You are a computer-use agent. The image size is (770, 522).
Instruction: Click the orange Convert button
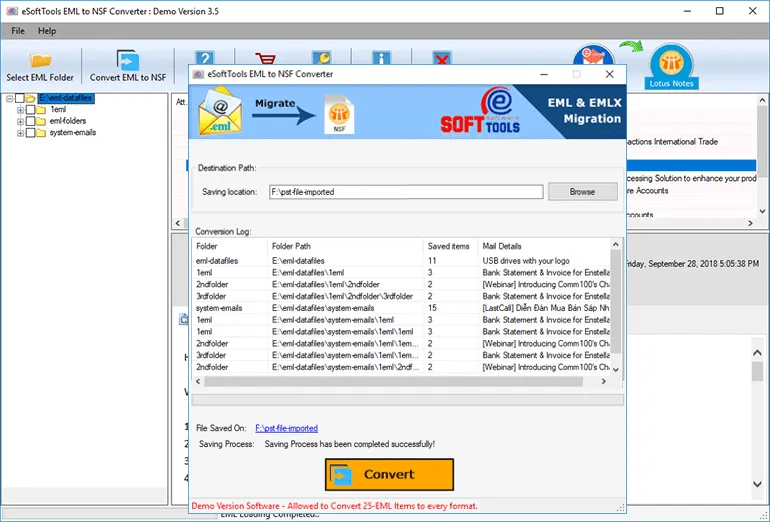(x=389, y=474)
